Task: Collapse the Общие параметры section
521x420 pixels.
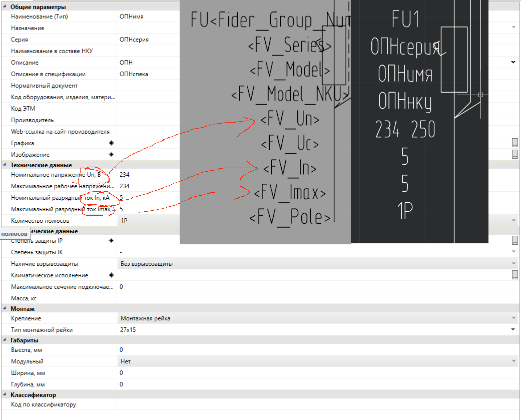Action: (x=5, y=7)
